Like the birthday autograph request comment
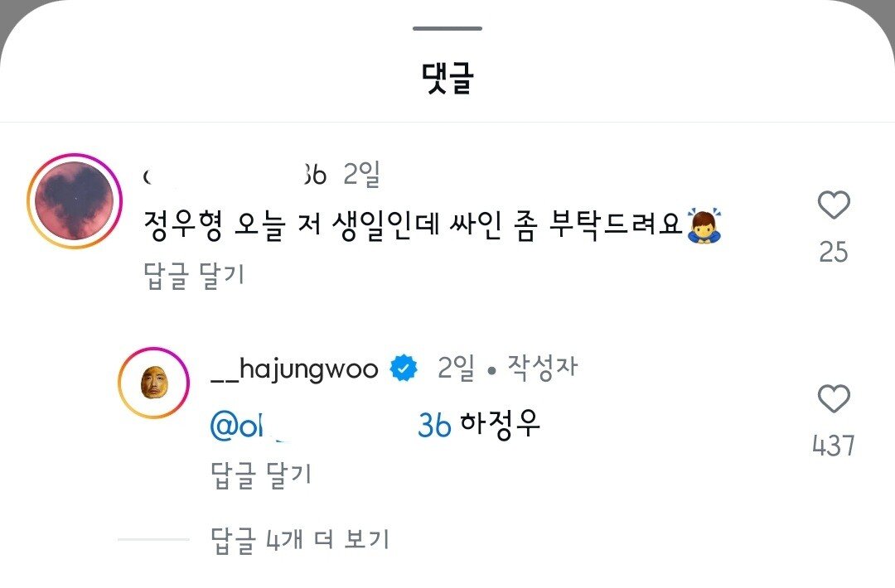The height and width of the screenshot is (588, 895). pos(834,205)
